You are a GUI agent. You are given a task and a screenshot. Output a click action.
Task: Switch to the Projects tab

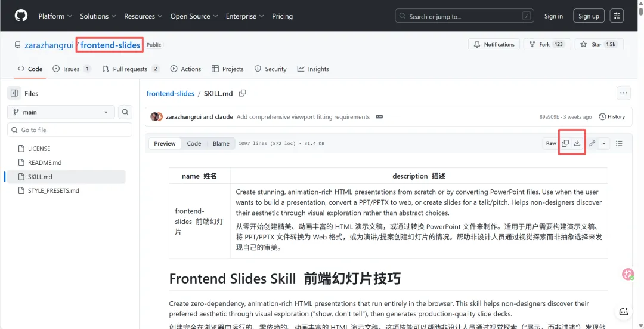click(228, 69)
